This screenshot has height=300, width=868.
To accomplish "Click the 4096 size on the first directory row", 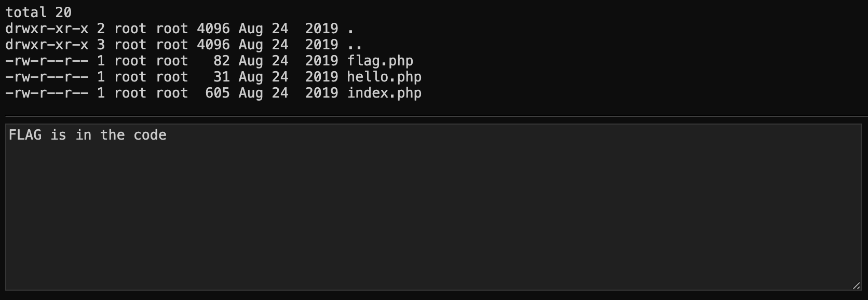I will pos(213,29).
